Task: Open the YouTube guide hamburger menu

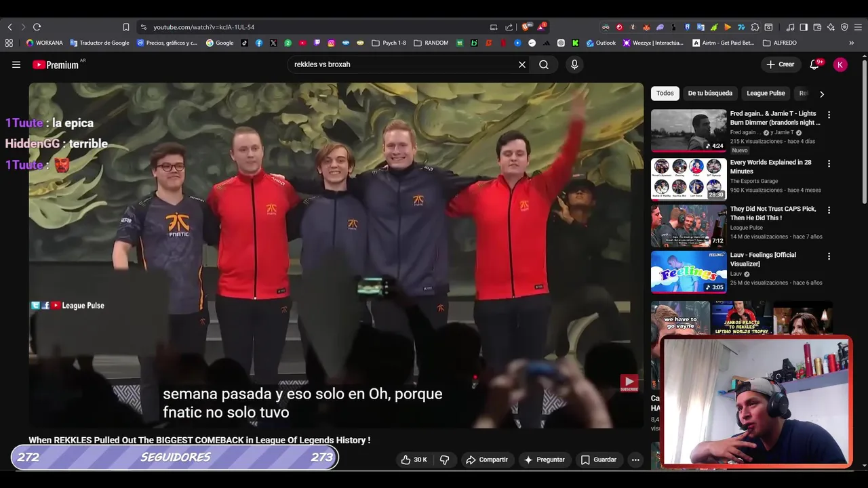Action: click(16, 64)
